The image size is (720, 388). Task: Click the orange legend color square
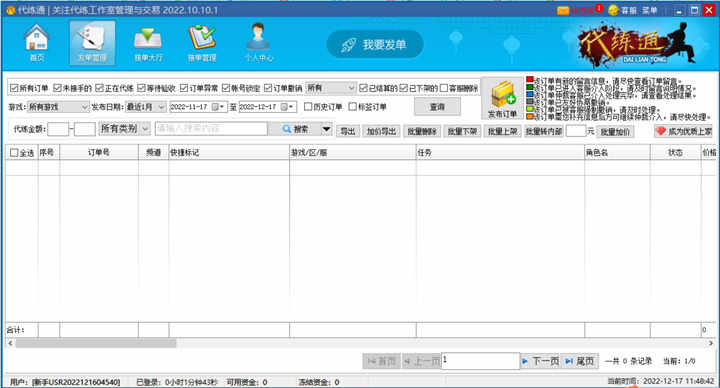pos(529,116)
